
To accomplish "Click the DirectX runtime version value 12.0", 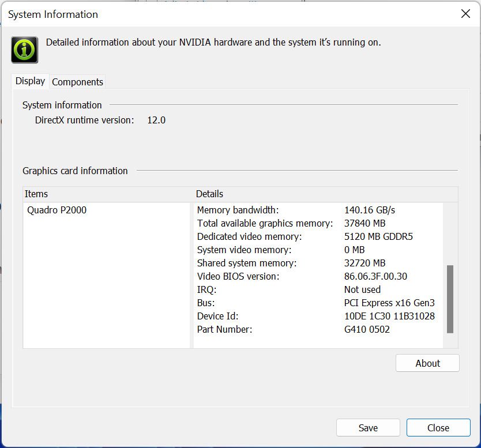I will (x=156, y=120).
